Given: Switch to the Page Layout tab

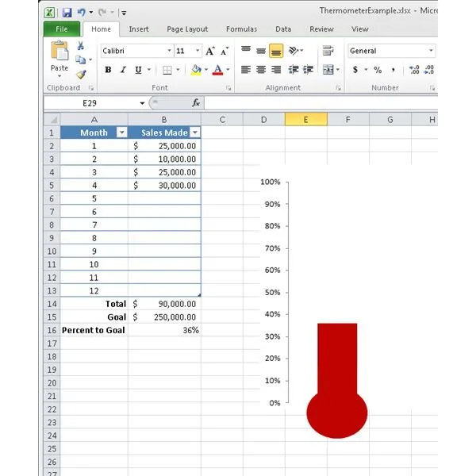Looking at the screenshot, I should pos(187,29).
